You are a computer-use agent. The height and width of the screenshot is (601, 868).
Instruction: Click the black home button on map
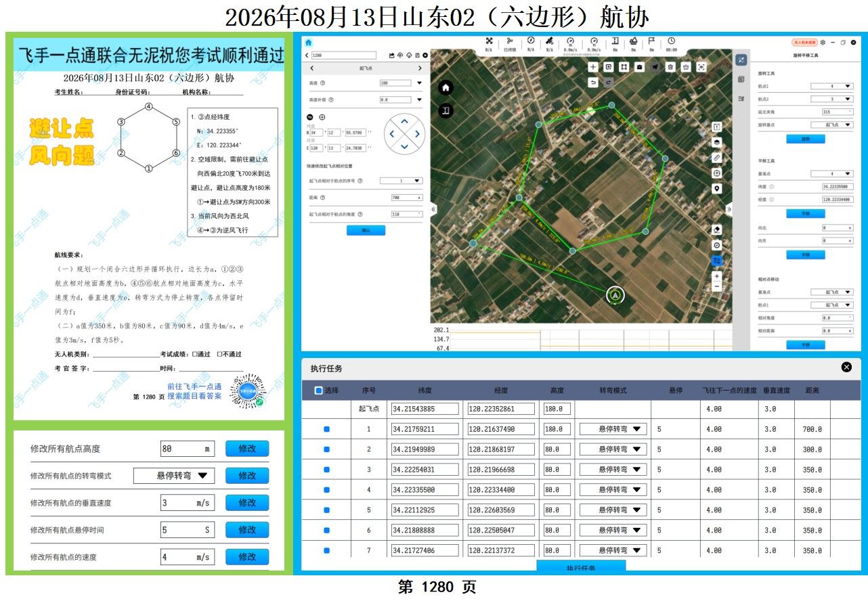click(x=446, y=88)
